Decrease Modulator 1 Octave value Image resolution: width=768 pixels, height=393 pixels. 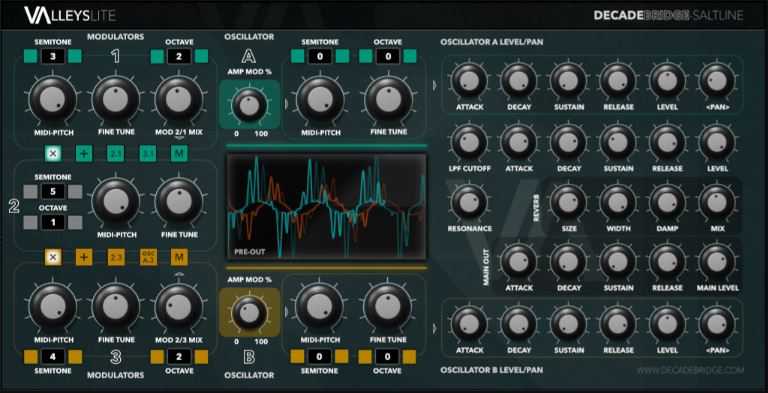point(157,56)
